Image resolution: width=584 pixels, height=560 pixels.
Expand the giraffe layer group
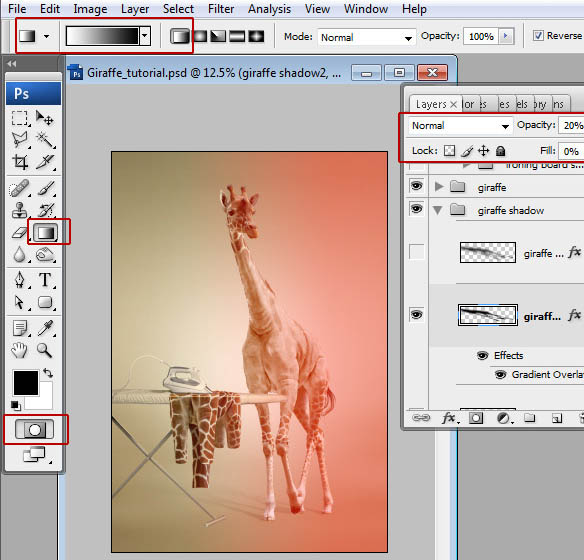click(439, 186)
